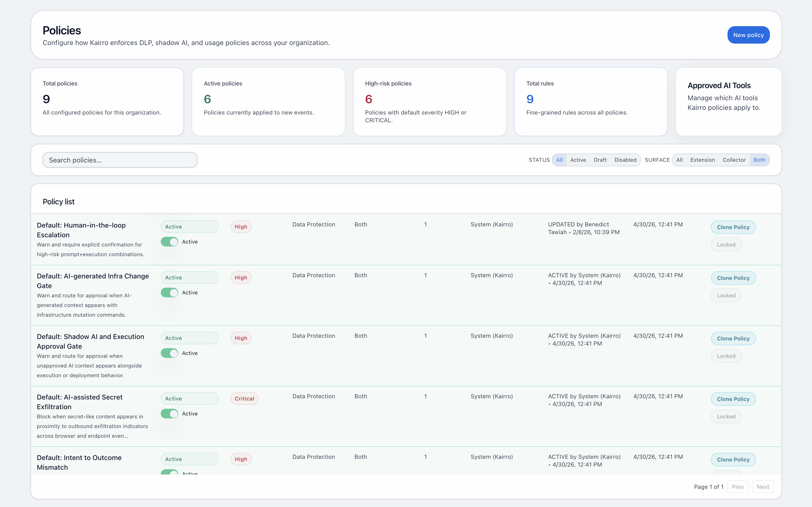The width and height of the screenshot is (812, 507).
Task: Turn off the AI-assisted Secret Exfiltration policy
Action: pos(169,414)
